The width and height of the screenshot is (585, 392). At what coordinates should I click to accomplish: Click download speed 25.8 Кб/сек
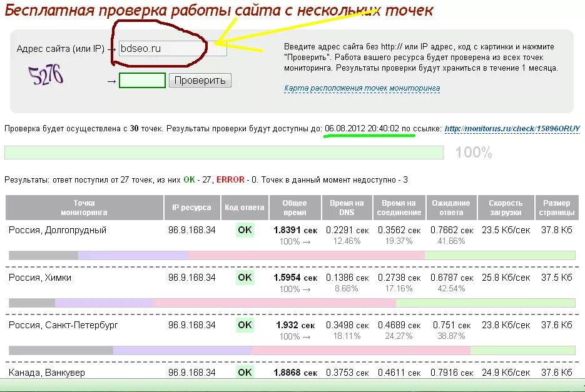coord(506,278)
